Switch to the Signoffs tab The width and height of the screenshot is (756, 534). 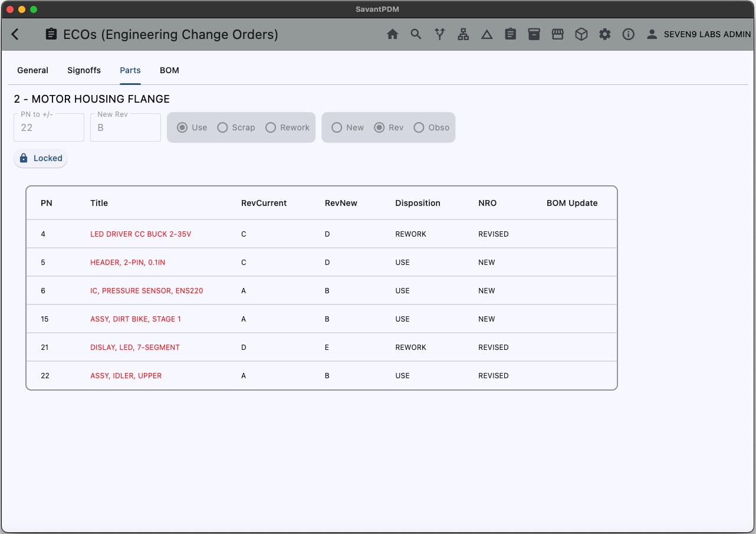click(x=84, y=70)
